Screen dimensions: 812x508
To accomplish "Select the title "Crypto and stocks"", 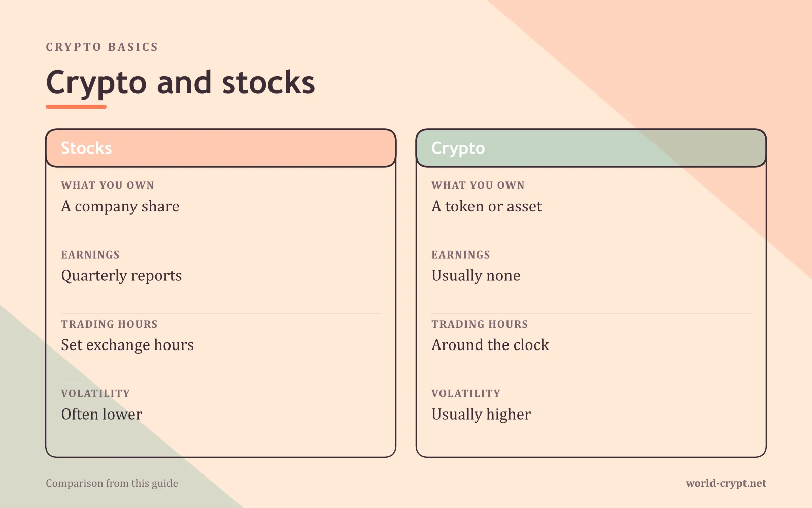I will [180, 83].
